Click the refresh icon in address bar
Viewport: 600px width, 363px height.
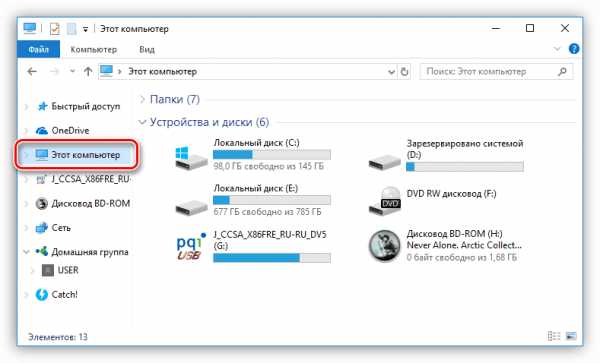pos(404,72)
